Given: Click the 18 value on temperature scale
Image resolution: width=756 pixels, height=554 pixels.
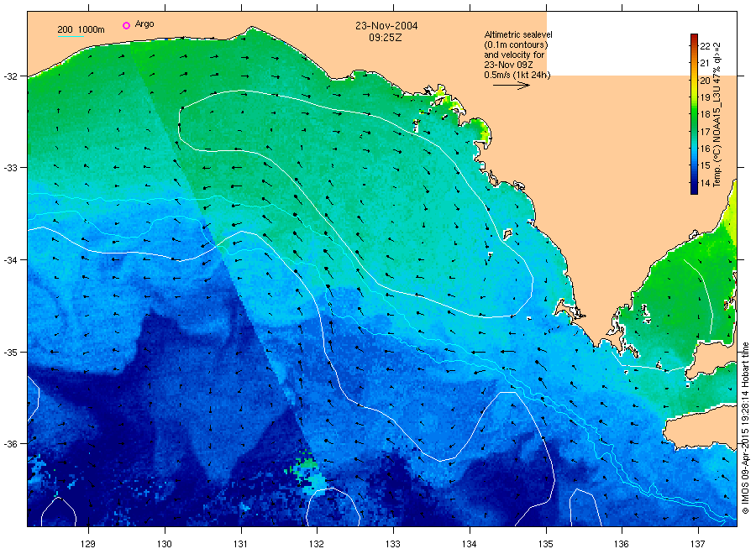Looking at the screenshot, I should pyautogui.click(x=705, y=115).
